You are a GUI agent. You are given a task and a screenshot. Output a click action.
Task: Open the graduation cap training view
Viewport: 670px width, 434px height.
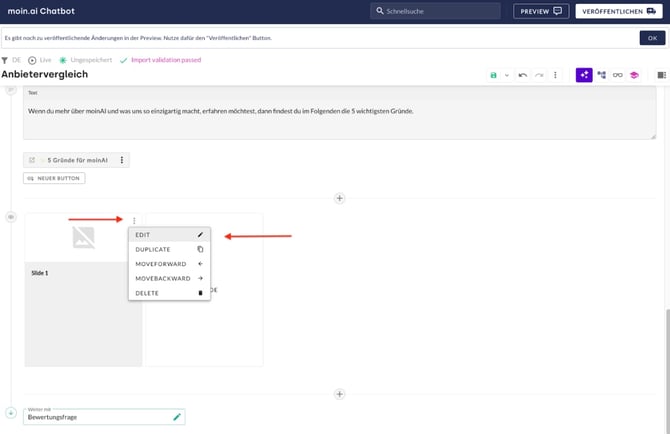coord(634,75)
